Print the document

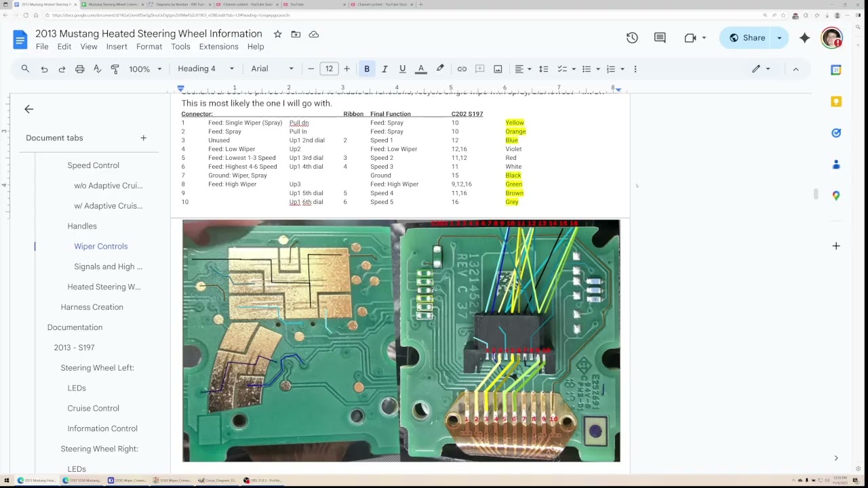click(x=80, y=68)
